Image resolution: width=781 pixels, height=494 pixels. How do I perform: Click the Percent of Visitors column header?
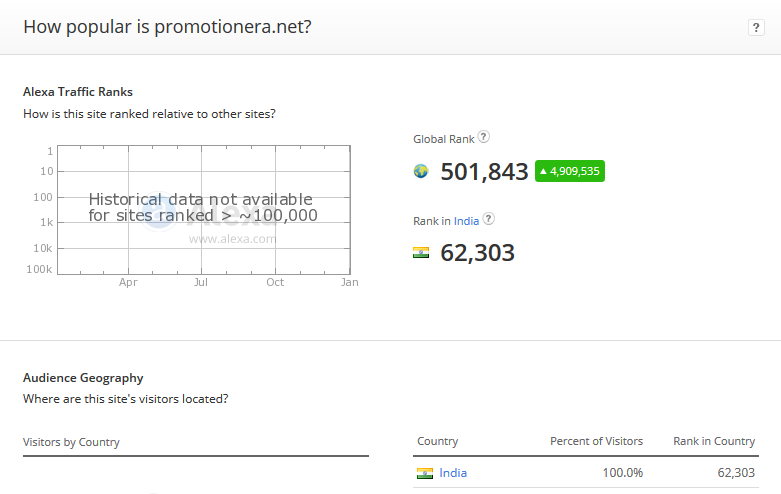[x=596, y=441]
